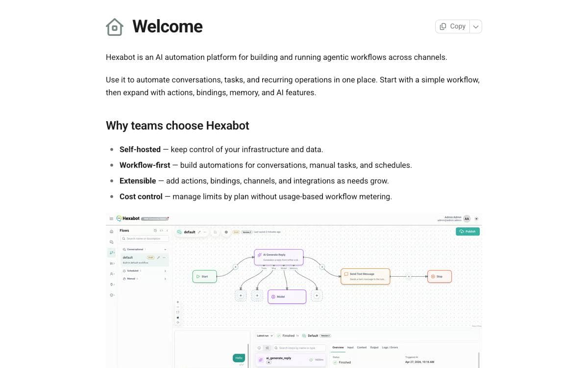Click the save icon in canvas toolbar

tap(215, 232)
